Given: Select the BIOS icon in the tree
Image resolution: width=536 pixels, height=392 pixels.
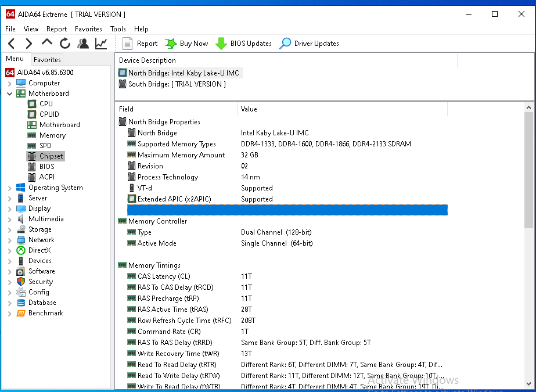Looking at the screenshot, I should click(x=32, y=167).
